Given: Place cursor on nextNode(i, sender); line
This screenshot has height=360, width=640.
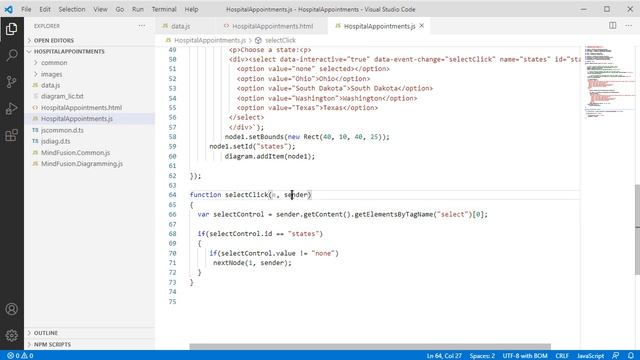Looking at the screenshot, I should (252, 263).
